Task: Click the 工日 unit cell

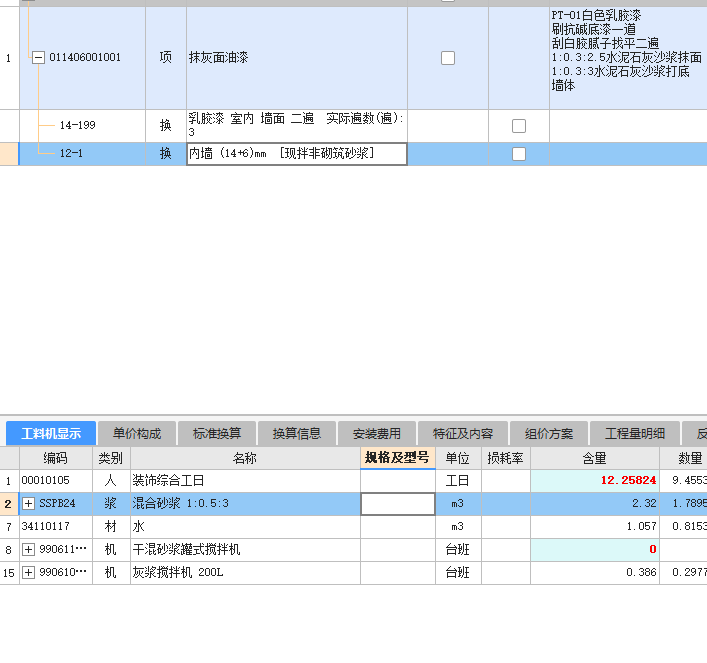Action: (x=458, y=481)
